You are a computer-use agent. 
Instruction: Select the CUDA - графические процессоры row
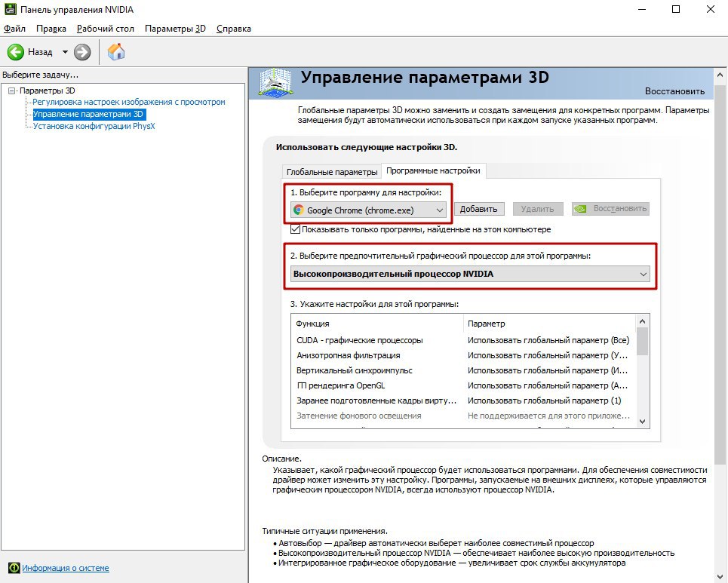464,340
